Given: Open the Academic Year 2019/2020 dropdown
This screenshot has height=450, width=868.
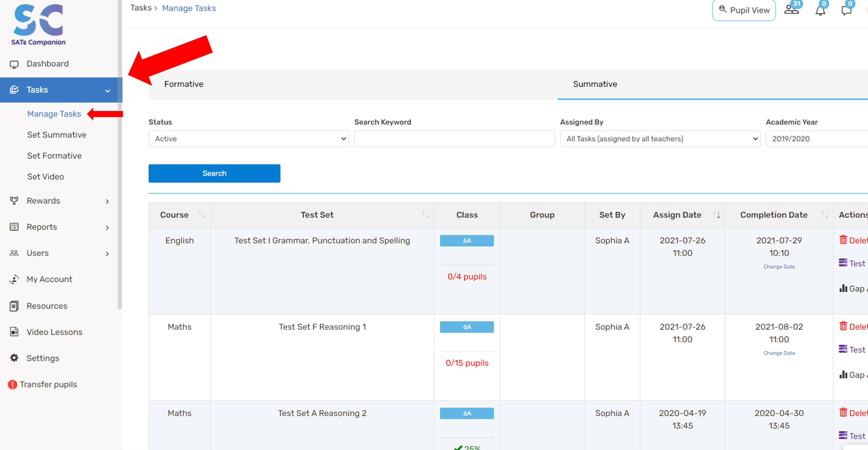Looking at the screenshot, I should [x=817, y=138].
